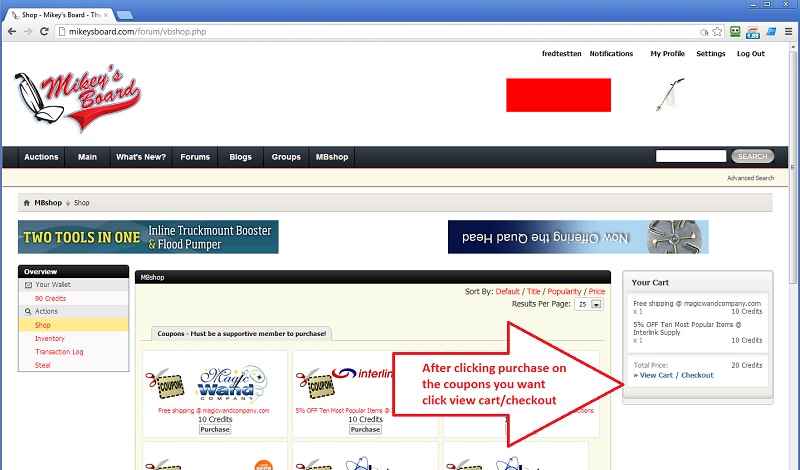Open the Results Per Page dropdown

coord(589,304)
